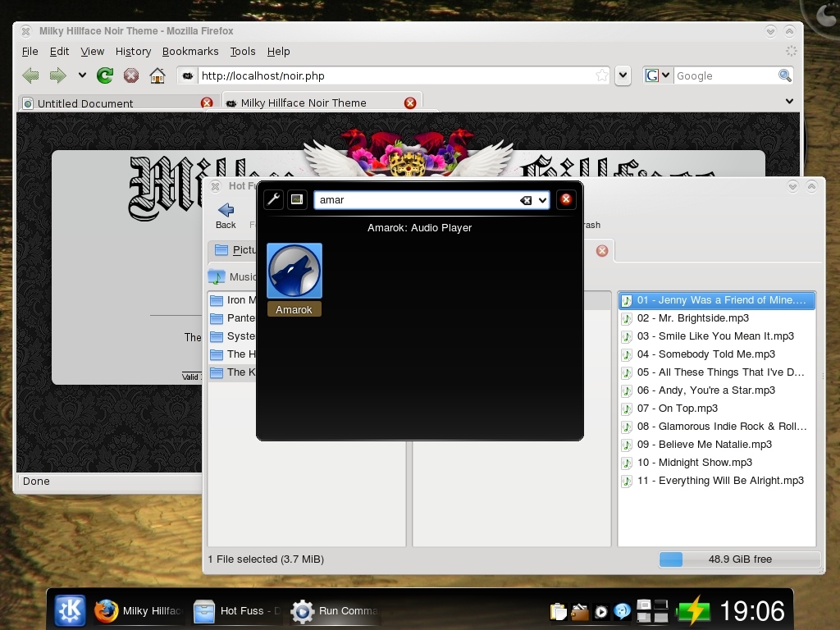Clear the KRunner search text
The height and width of the screenshot is (630, 840).
[526, 200]
